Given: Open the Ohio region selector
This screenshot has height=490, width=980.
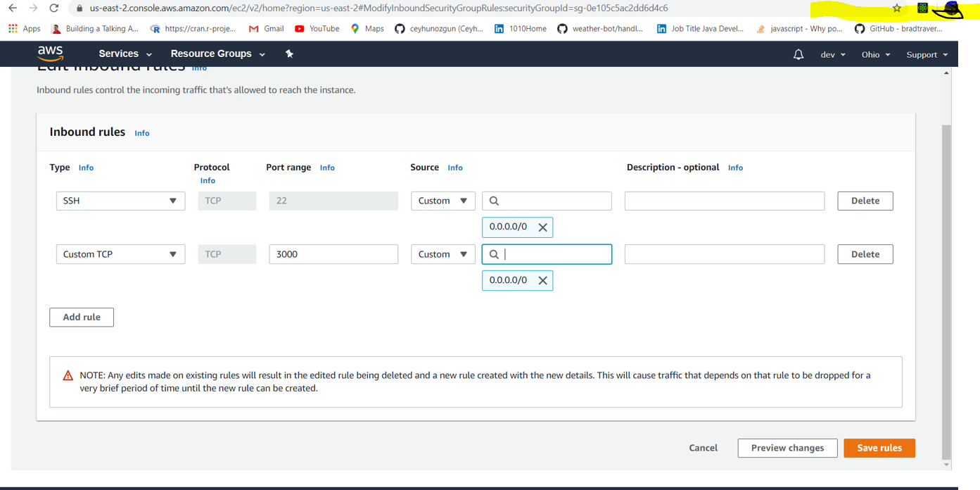Looking at the screenshot, I should coord(875,54).
